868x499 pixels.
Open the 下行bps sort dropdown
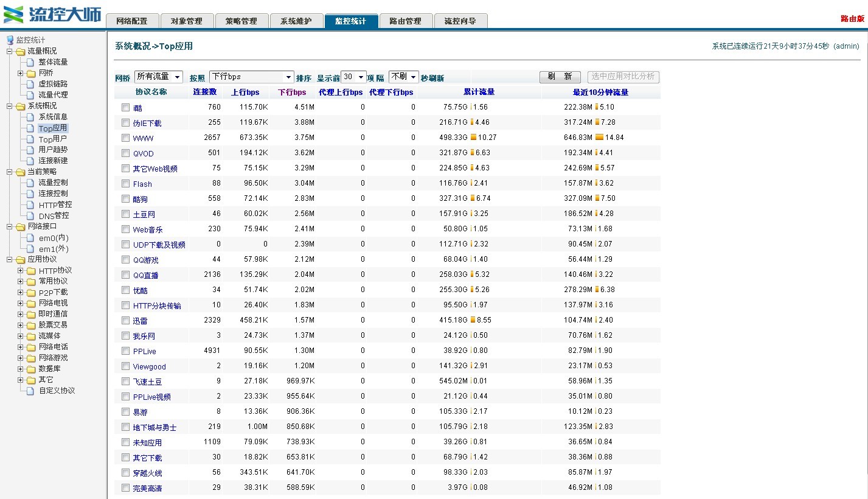point(252,77)
